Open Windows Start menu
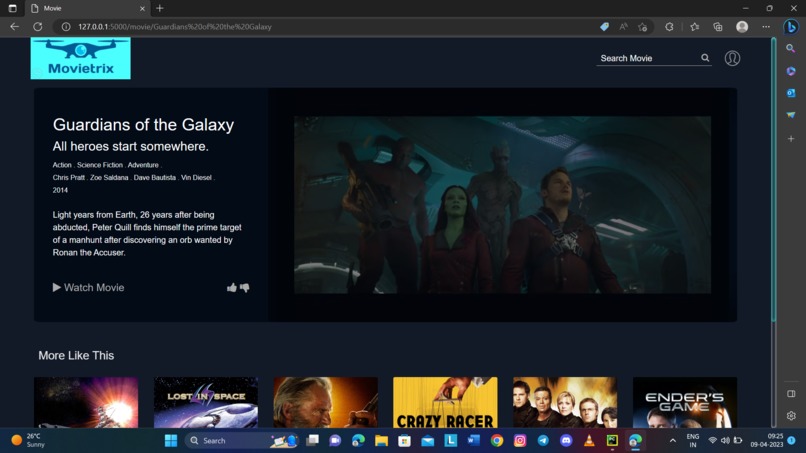Screen dimensions: 806x453 [x=171, y=441]
